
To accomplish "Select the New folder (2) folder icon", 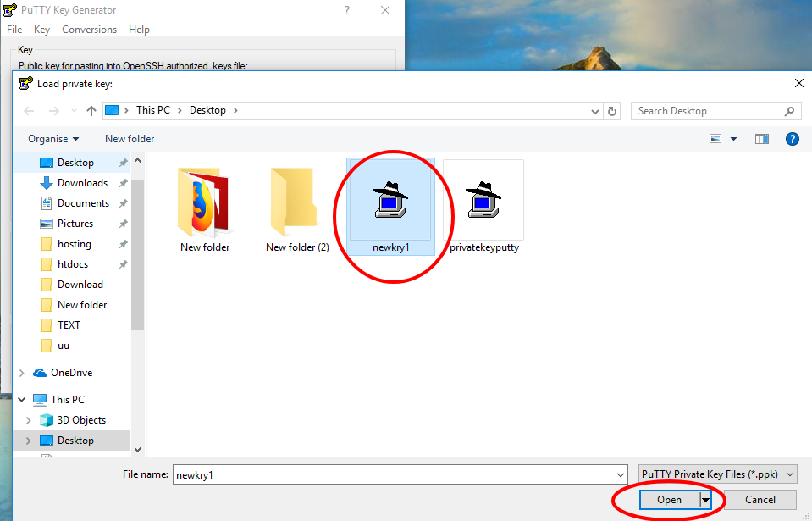I will point(294,202).
